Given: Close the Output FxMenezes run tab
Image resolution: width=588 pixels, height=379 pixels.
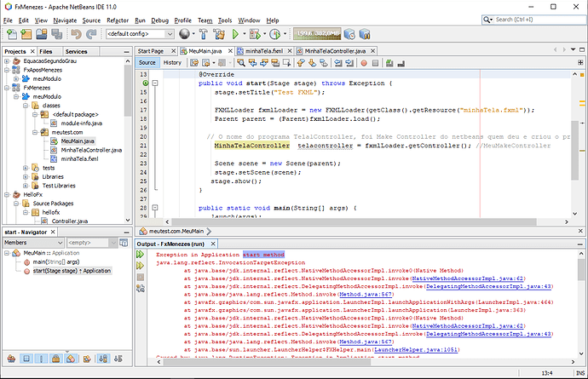Looking at the screenshot, I should (x=213, y=244).
